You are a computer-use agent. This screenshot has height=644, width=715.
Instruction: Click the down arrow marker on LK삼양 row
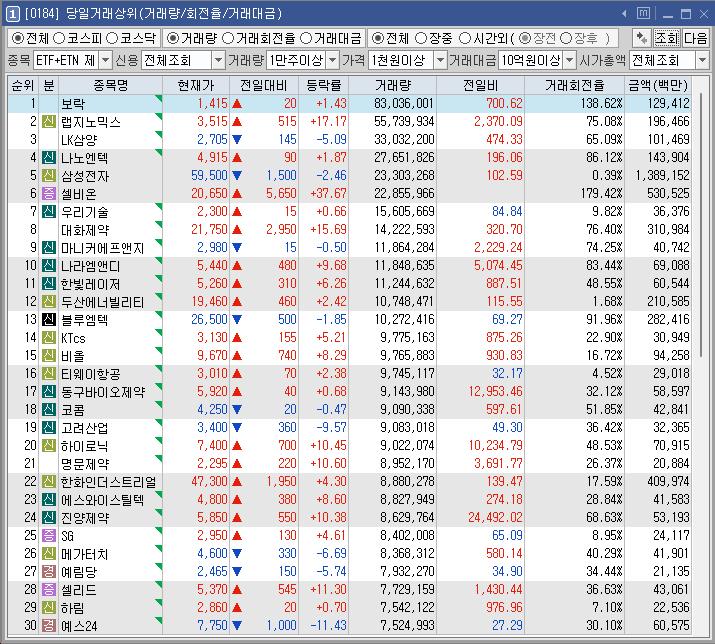coord(237,140)
